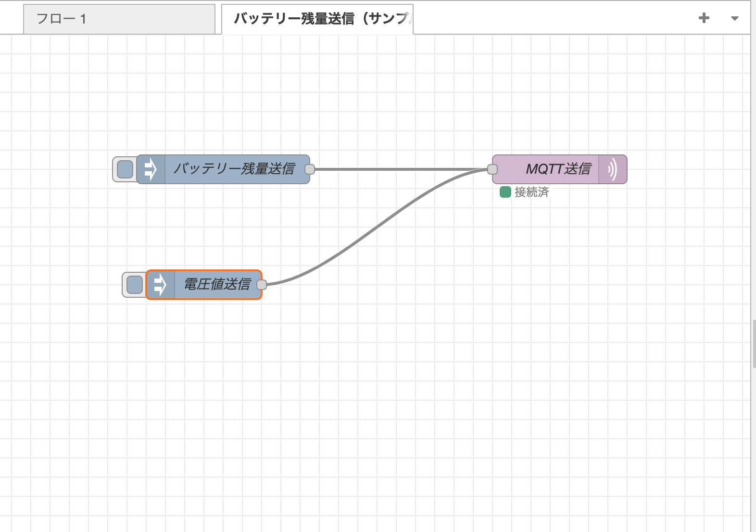
Task: Select the MQTT送信 node label
Action: (558, 169)
